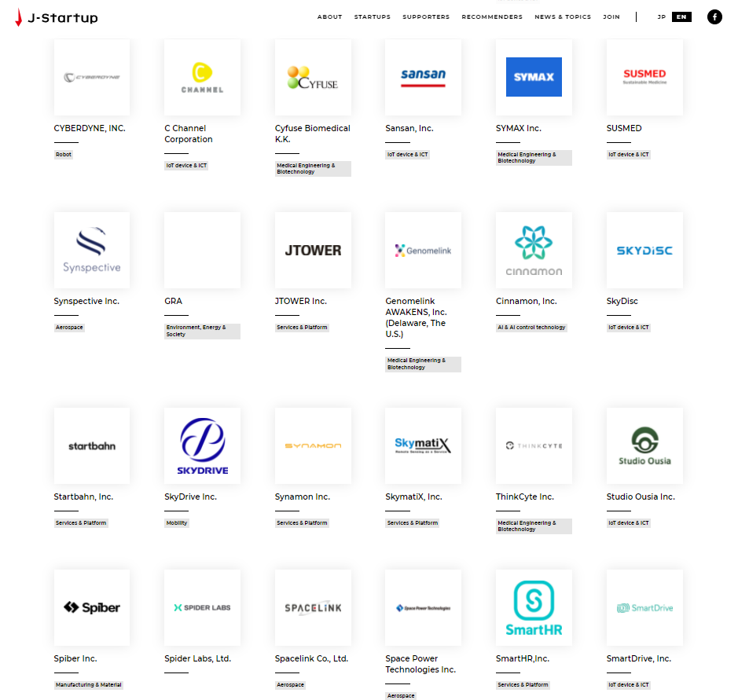Open the Genomelink logo card
Image resolution: width=738 pixels, height=700 pixels.
(423, 251)
